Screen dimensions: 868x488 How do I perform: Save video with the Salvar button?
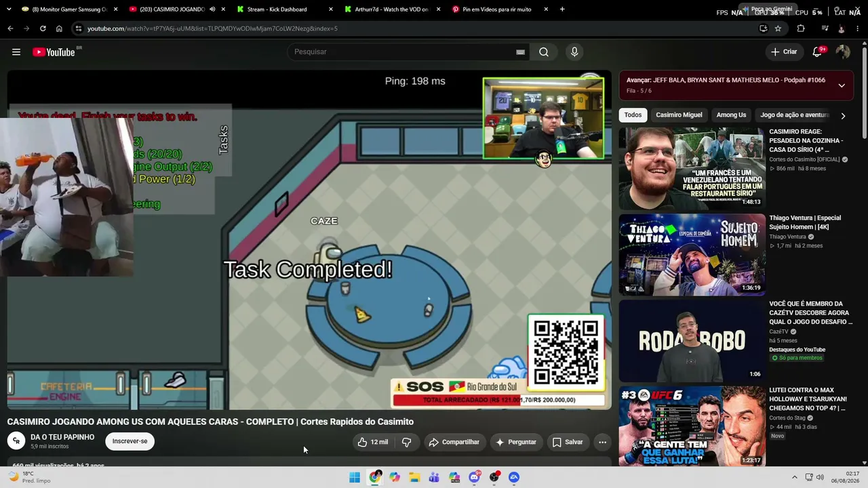point(568,442)
